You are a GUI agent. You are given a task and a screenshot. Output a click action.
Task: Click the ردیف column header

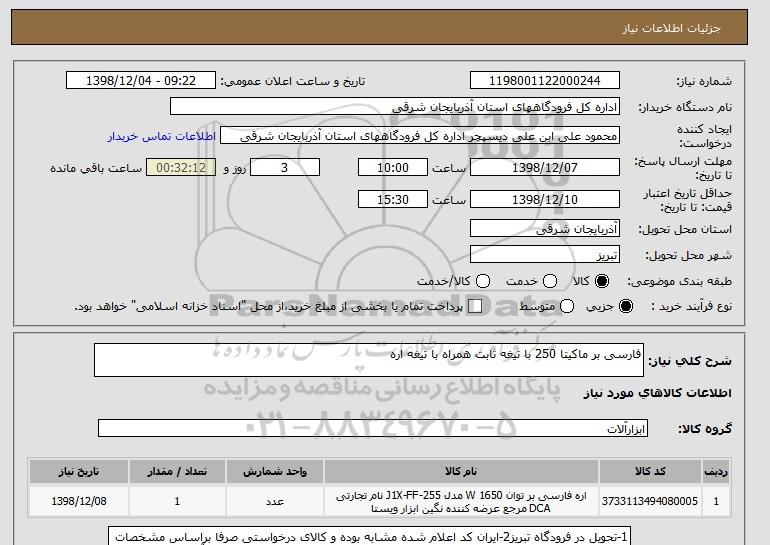coord(716,471)
